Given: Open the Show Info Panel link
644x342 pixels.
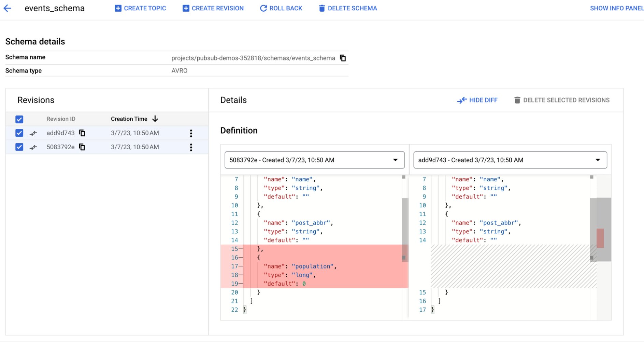Looking at the screenshot, I should [x=617, y=8].
